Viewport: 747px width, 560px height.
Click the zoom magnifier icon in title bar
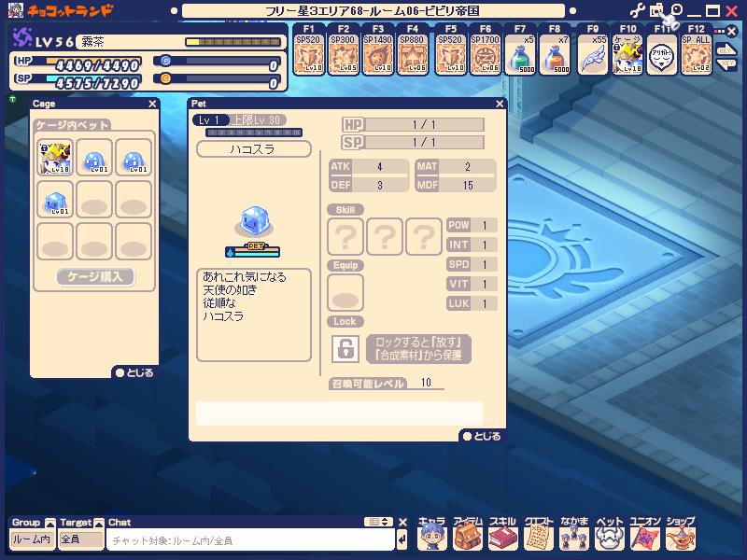[x=676, y=10]
